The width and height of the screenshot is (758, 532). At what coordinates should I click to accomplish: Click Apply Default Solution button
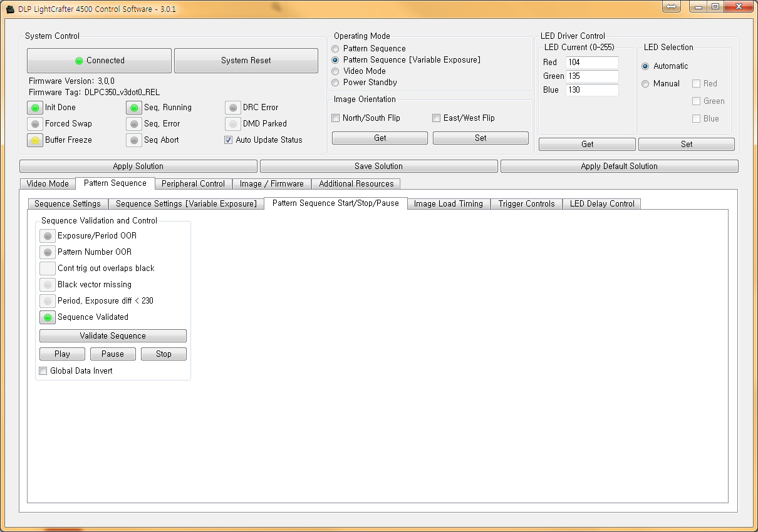click(x=620, y=166)
